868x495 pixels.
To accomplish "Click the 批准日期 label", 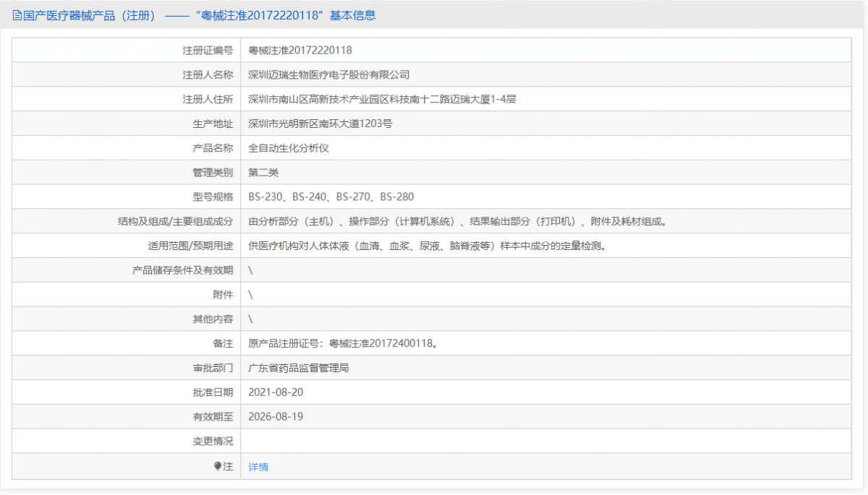I will [x=213, y=392].
